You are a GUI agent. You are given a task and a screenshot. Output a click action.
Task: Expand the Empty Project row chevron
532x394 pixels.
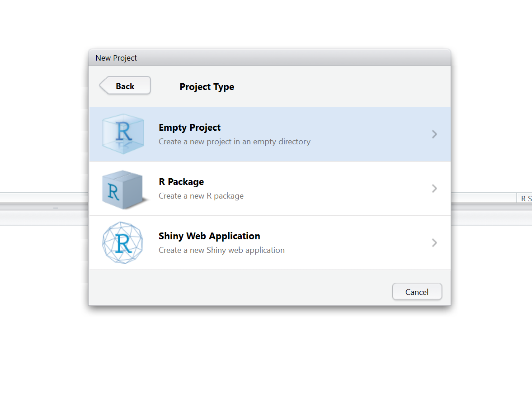click(434, 134)
